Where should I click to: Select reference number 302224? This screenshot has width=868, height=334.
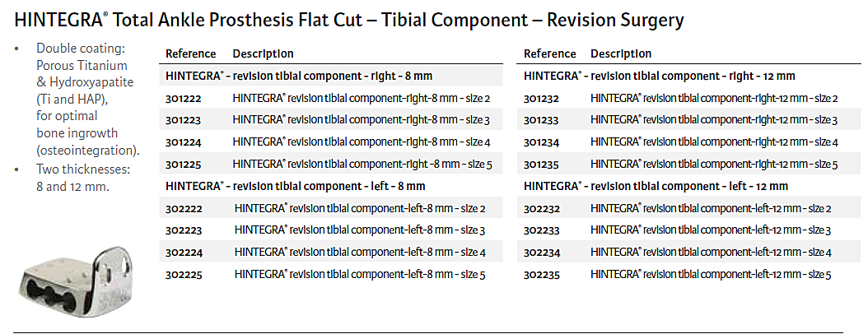185,252
